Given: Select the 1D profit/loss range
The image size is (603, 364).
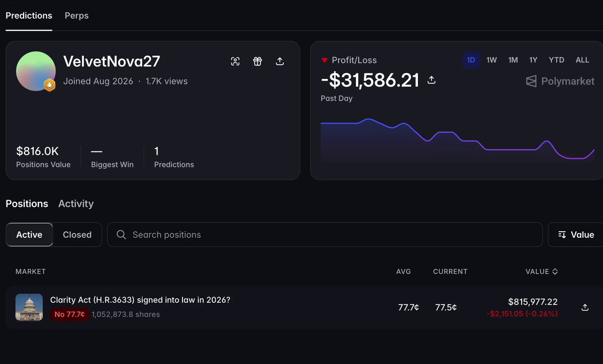Looking at the screenshot, I should (x=471, y=60).
